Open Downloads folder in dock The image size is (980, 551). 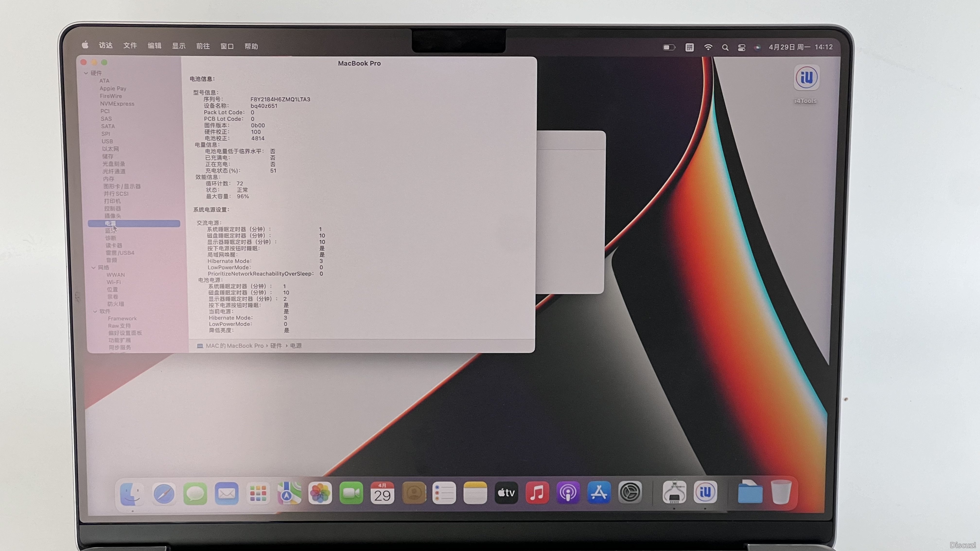(x=750, y=492)
